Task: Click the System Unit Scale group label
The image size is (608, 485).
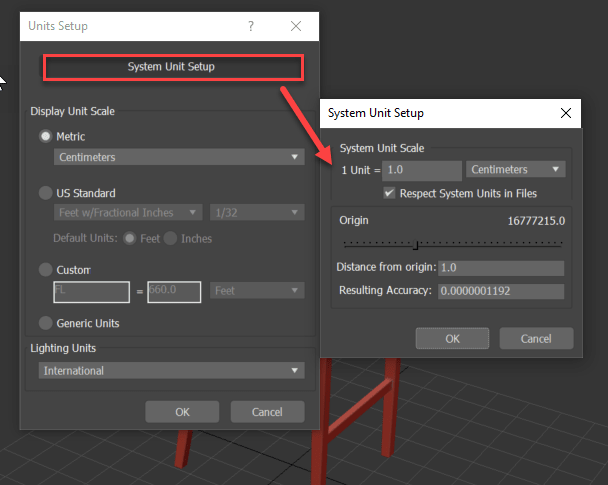Action: coord(382,148)
